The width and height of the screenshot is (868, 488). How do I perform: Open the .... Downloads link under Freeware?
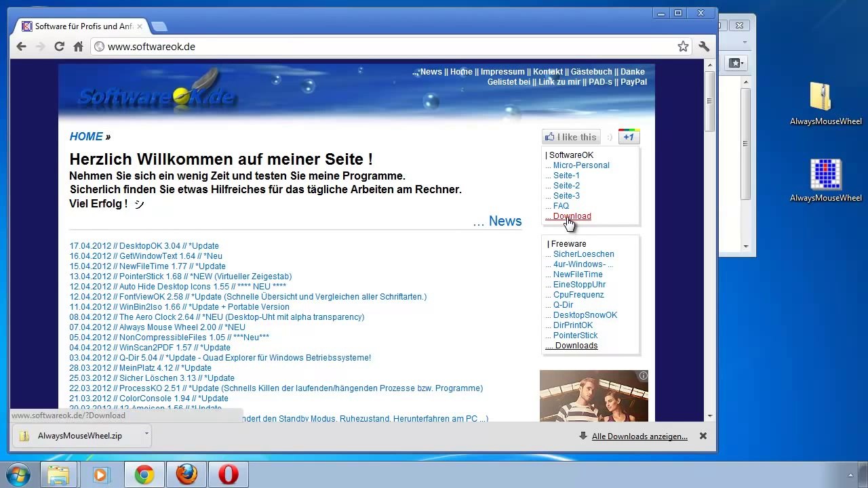(572, 346)
